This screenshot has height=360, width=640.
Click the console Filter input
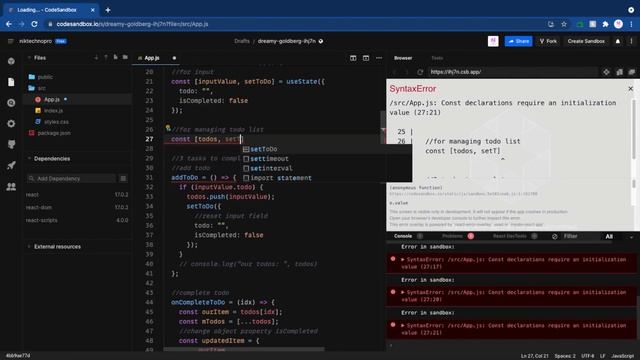click(579, 236)
